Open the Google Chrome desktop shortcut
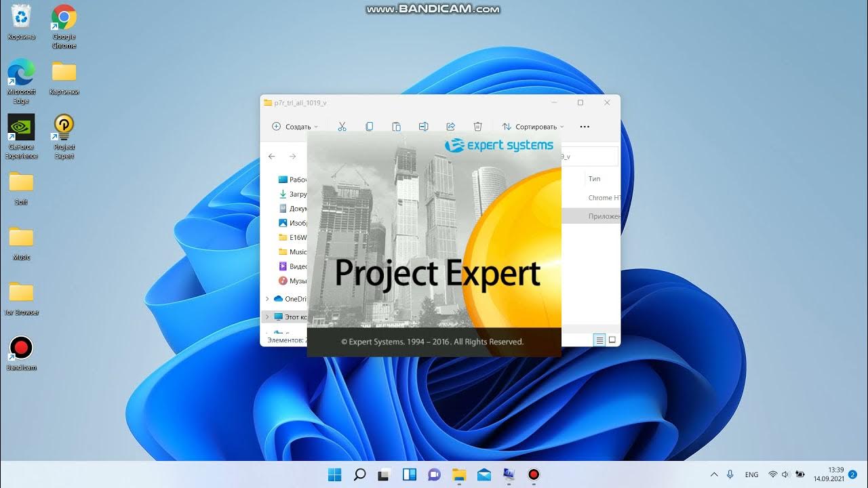This screenshot has width=868, height=488. (x=64, y=27)
